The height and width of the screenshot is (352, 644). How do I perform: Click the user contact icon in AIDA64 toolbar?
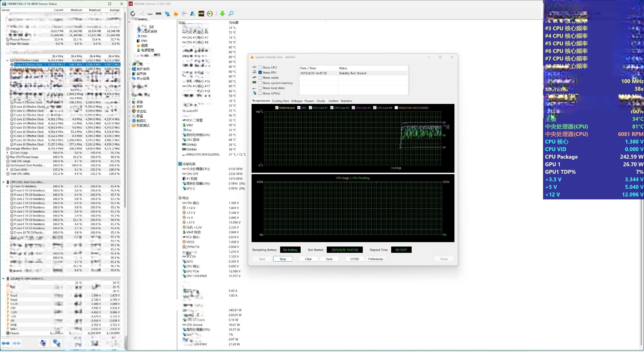[x=193, y=14]
